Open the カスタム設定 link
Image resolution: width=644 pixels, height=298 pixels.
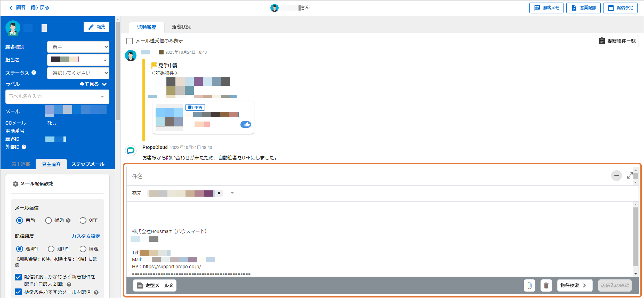pos(86,236)
